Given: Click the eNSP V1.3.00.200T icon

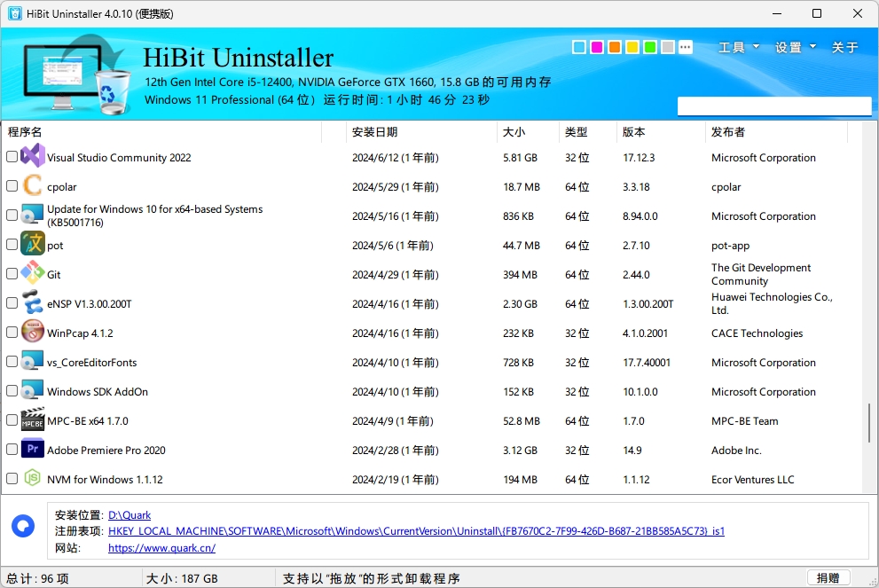Looking at the screenshot, I should [33, 302].
